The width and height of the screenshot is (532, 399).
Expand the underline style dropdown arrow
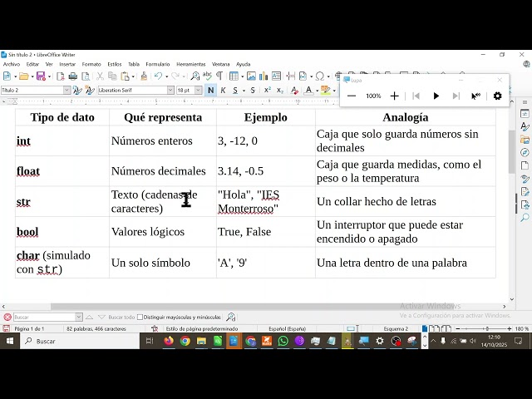pyautogui.click(x=244, y=91)
